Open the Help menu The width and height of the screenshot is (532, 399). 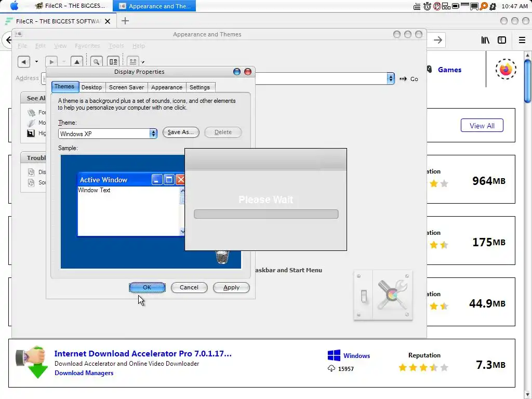138,46
